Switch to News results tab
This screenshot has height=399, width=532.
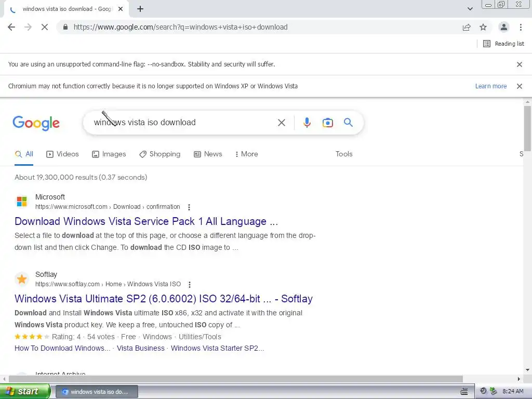(x=208, y=154)
